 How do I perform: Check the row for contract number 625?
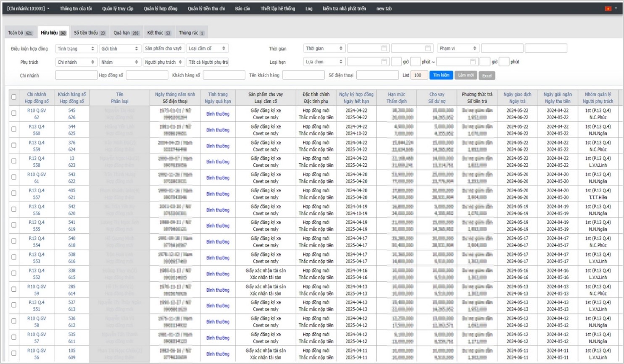click(14, 129)
